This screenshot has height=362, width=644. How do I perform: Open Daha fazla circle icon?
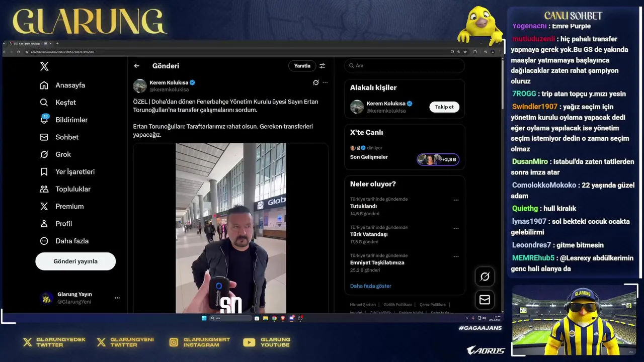click(44, 241)
